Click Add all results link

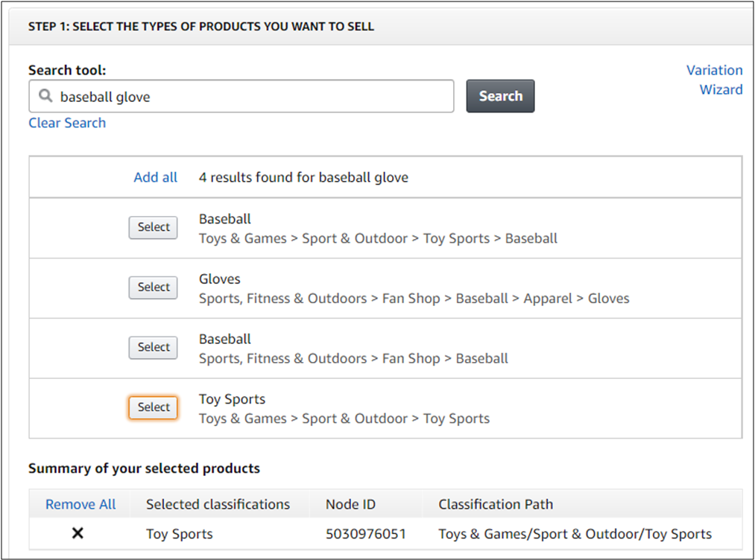point(155,177)
